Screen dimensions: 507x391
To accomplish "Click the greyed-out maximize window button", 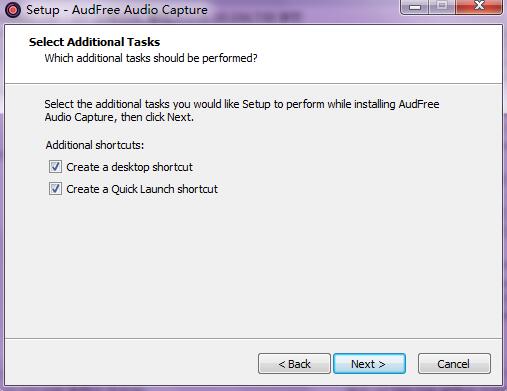I will [442, 7].
